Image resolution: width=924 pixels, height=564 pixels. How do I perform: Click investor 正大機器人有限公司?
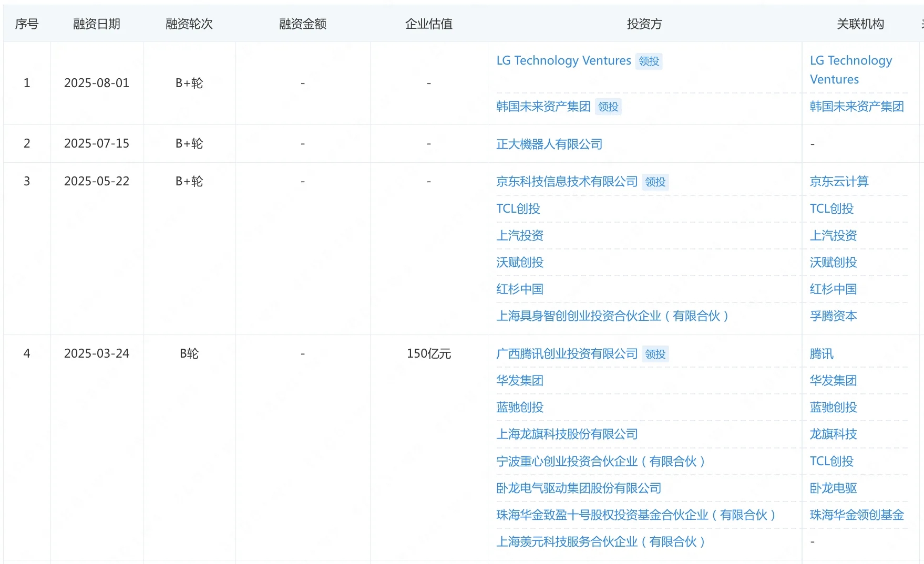click(x=549, y=144)
